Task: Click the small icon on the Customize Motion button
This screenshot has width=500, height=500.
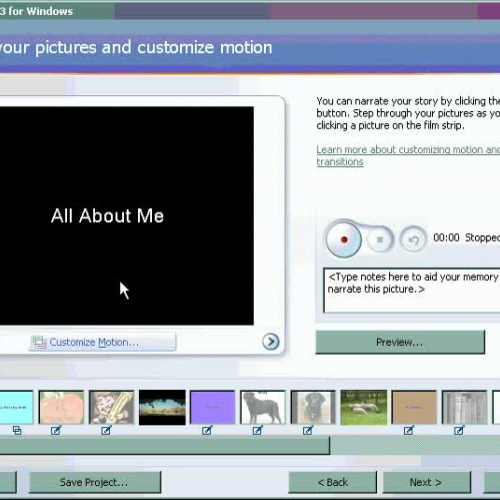Action: 39,342
